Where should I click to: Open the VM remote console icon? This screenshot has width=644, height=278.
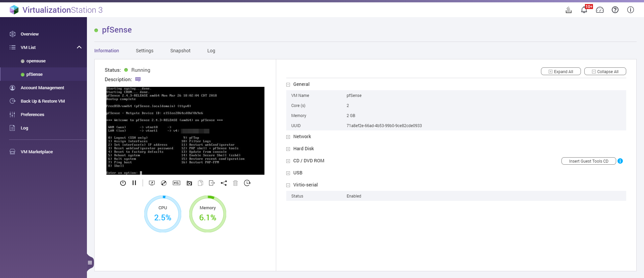152,183
